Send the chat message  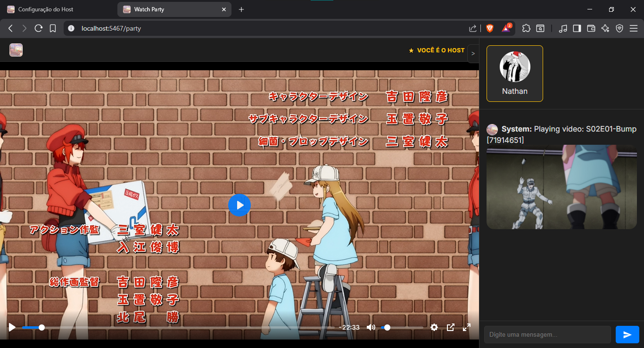627,334
